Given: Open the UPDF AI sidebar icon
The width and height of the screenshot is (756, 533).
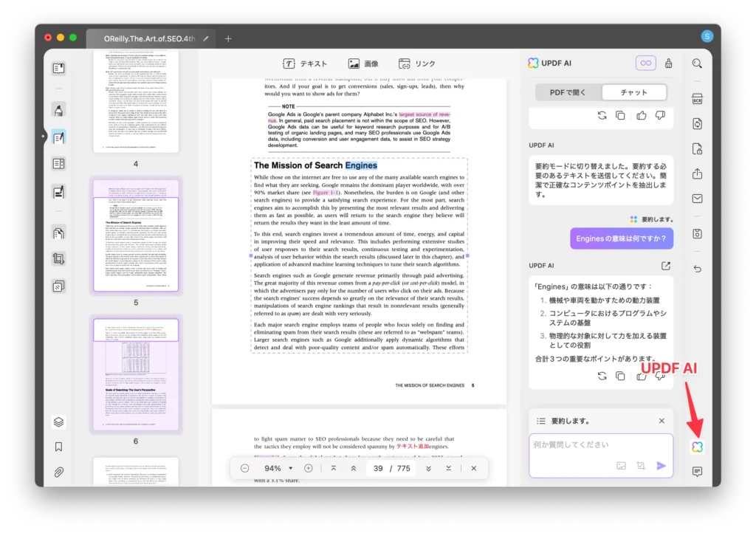Looking at the screenshot, I should click(697, 447).
